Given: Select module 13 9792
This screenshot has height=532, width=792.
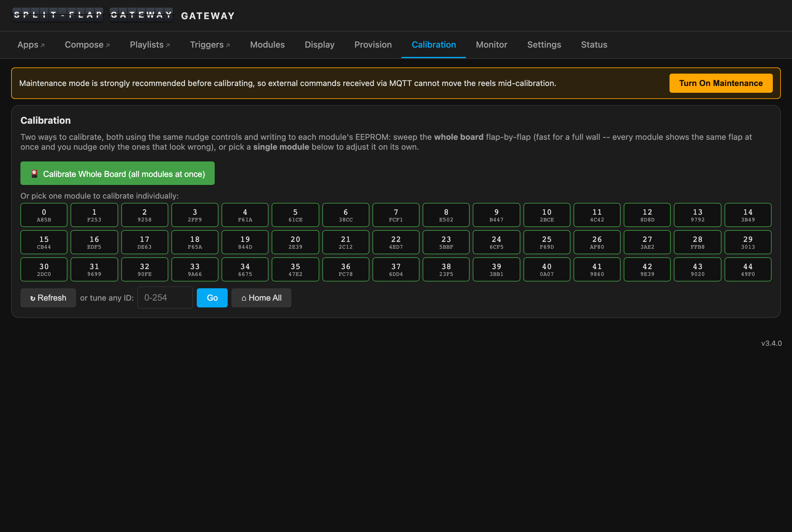Looking at the screenshot, I should pos(698,215).
